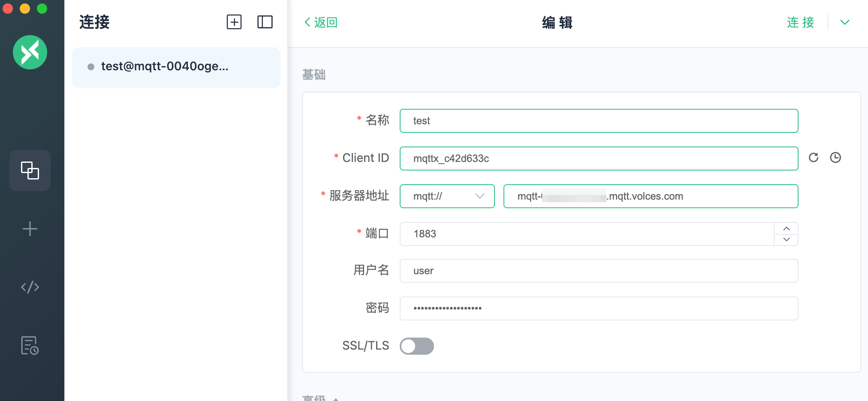Viewport: 868px width, 401px height.
Task: Click the Client ID input field
Action: [x=599, y=159]
